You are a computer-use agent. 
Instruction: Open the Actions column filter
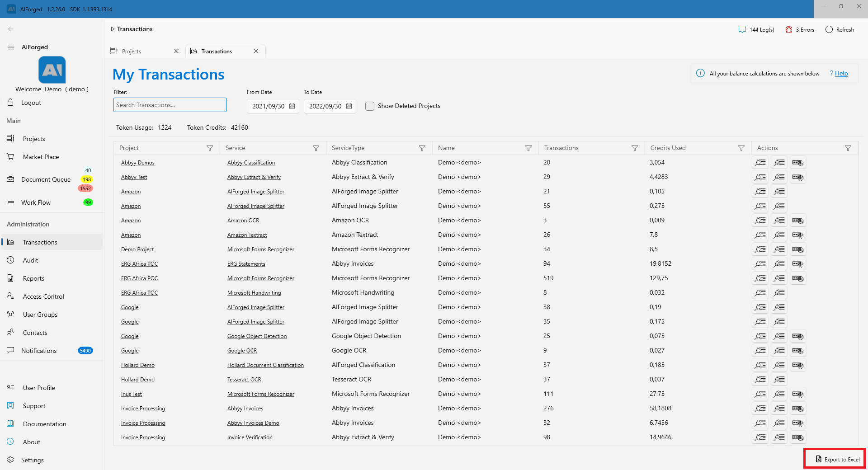[848, 148]
